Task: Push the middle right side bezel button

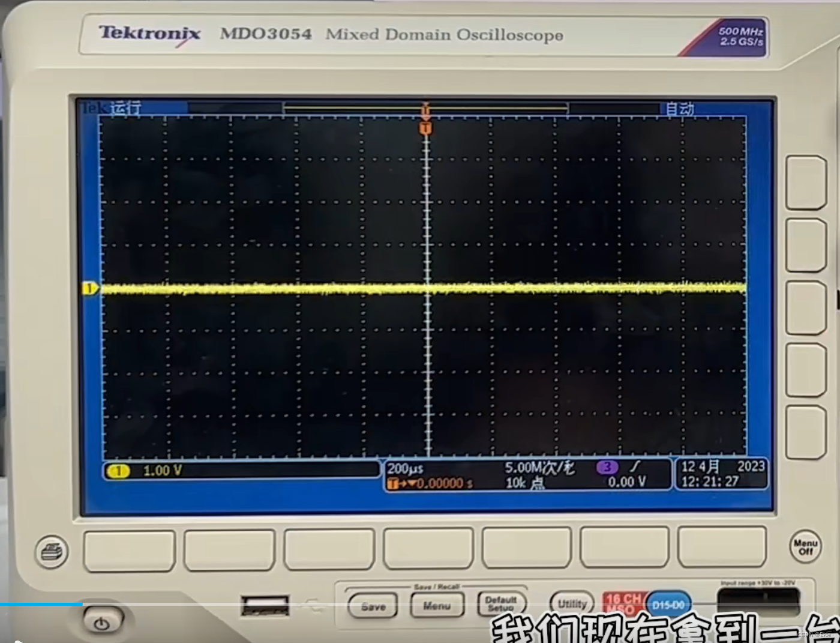Action: (x=806, y=307)
